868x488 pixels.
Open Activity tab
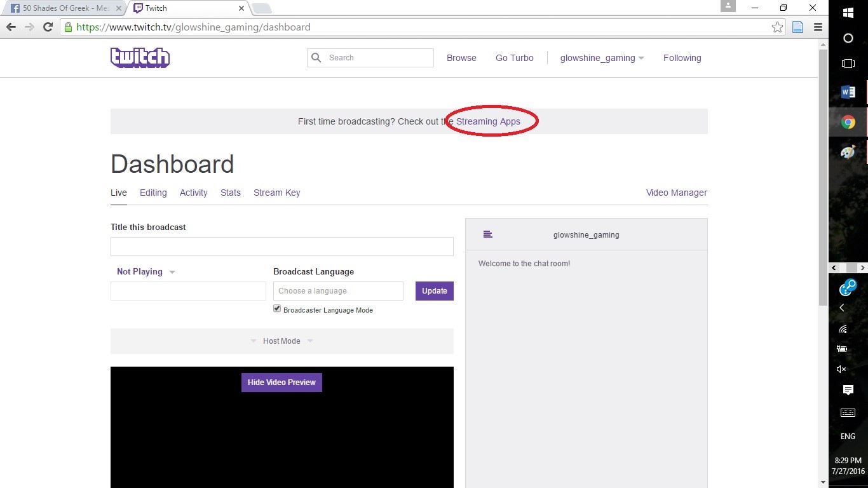tap(193, 193)
